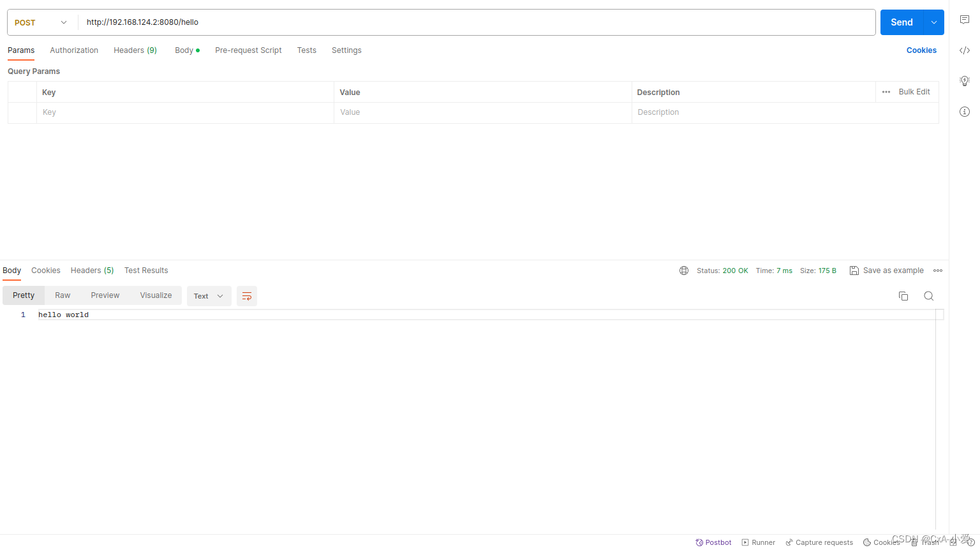Open Cookies in the bottom status bar

(x=881, y=542)
